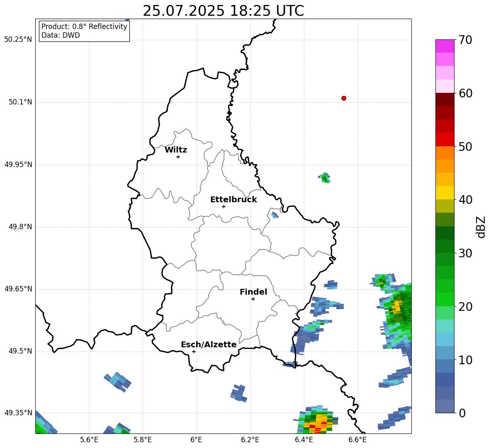Click the 50.1°N latitude label

[x=20, y=102]
